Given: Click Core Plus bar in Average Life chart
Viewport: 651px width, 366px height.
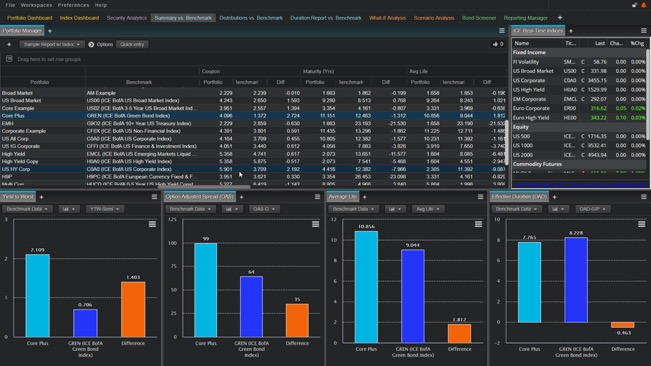Looking at the screenshot, I should pyautogui.click(x=366, y=287).
